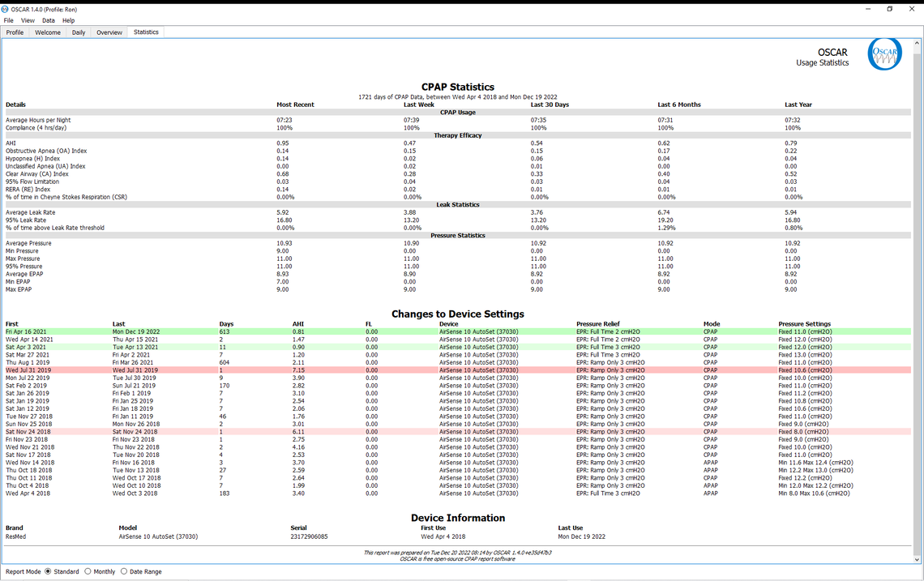Screen dimensions: 924x581
Task: Click the Average Hours per Night label
Action: (38, 120)
